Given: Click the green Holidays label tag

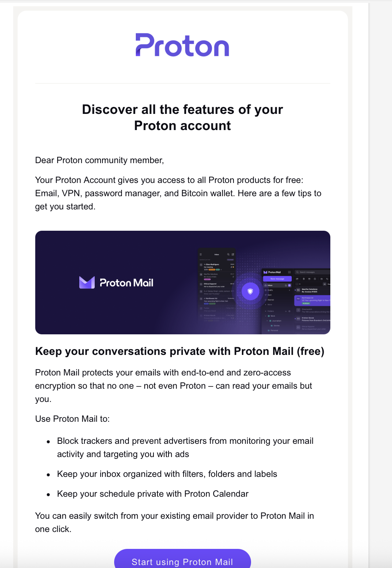Looking at the screenshot, I should 306,303.
